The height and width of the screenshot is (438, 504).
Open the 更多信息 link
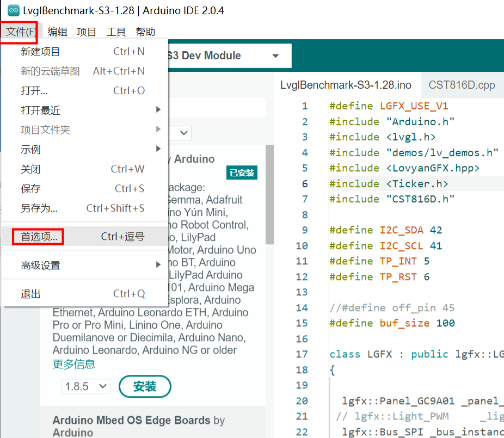[74, 364]
